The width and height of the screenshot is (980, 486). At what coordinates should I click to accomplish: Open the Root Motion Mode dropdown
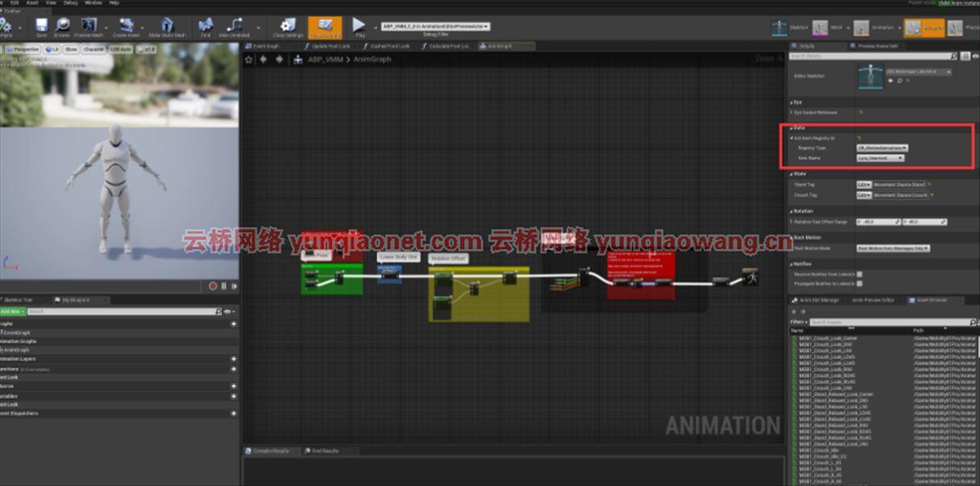click(x=893, y=249)
